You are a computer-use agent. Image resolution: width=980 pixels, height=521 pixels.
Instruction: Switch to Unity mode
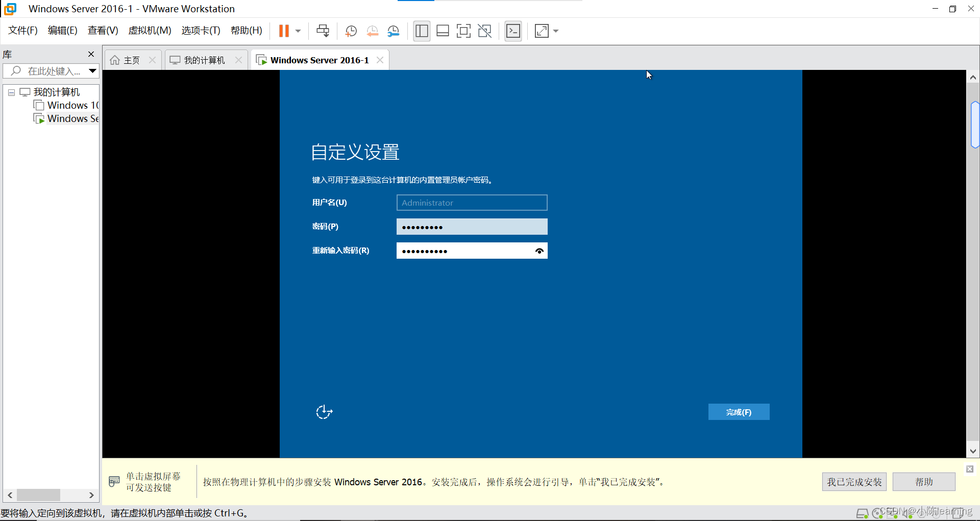click(485, 31)
